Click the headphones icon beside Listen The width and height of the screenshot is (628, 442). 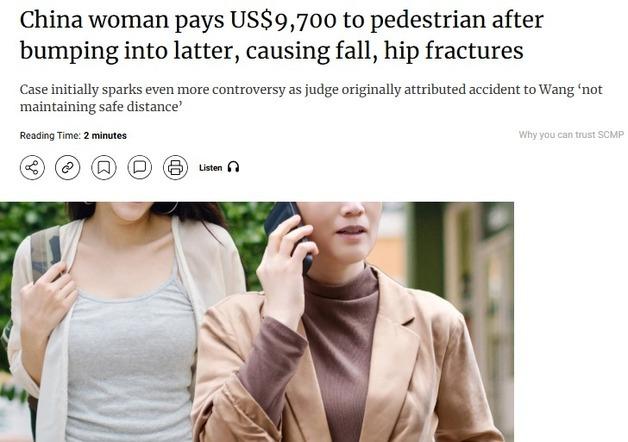pyautogui.click(x=233, y=167)
